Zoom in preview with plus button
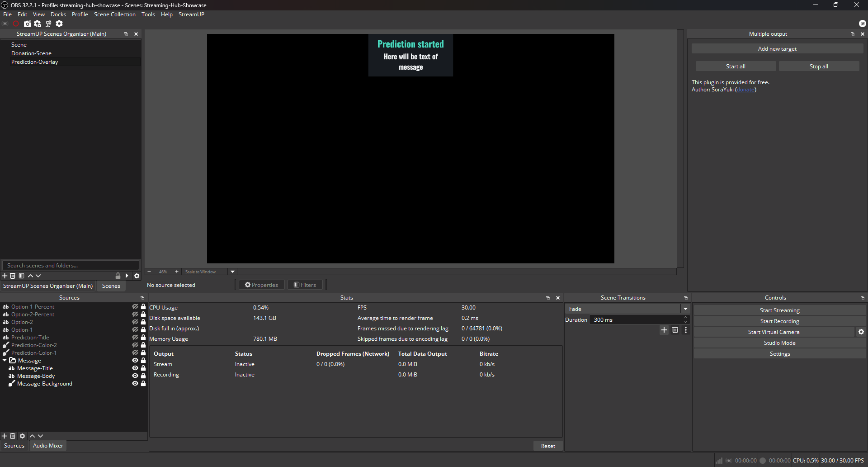Viewport: 868px width, 467px height. point(177,272)
